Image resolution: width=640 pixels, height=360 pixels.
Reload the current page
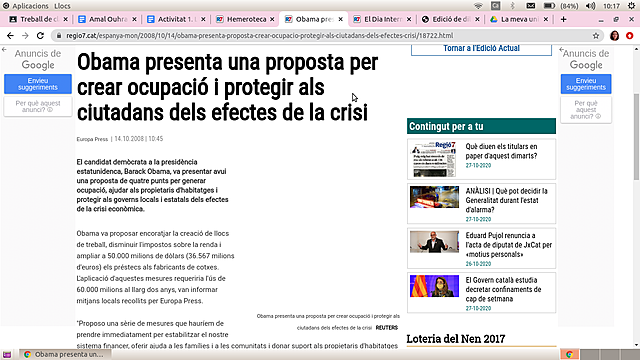(40, 36)
